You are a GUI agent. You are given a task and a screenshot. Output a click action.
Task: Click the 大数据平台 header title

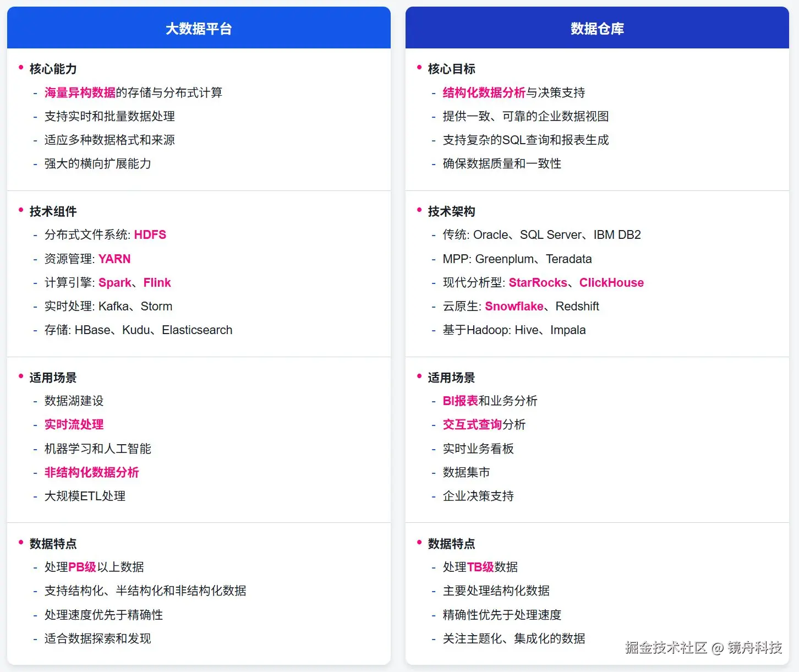point(199,29)
